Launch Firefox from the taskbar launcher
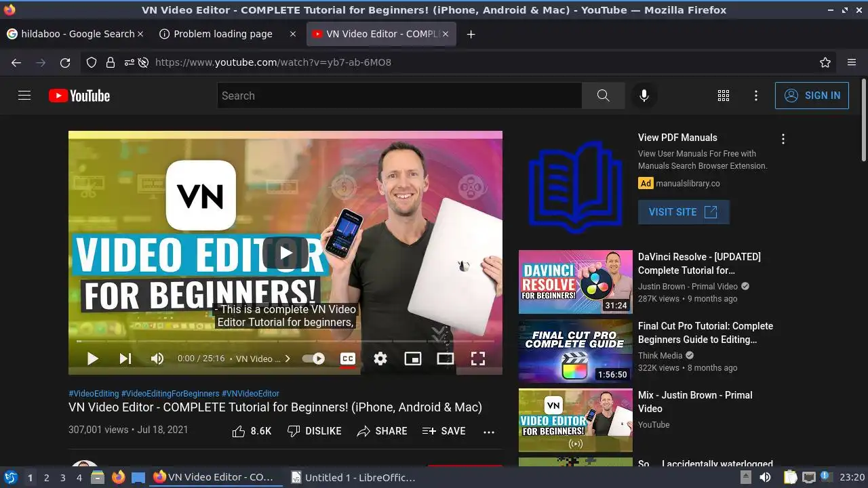This screenshot has width=868, height=488. coord(118,477)
